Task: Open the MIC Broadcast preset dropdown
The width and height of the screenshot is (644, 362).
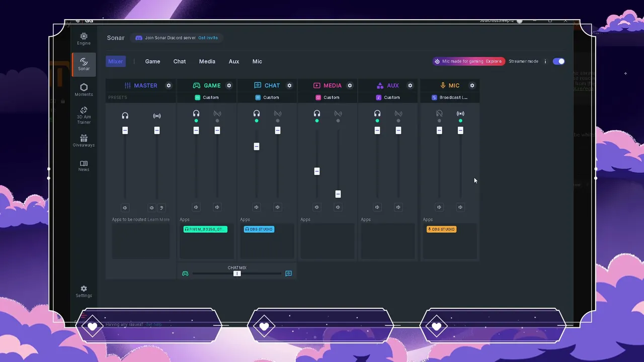Action: [x=450, y=98]
